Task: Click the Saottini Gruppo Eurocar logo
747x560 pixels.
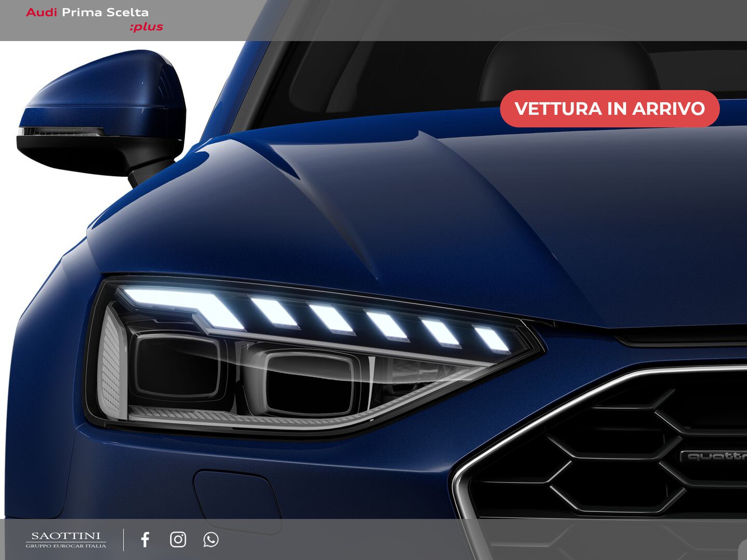Action: point(66,539)
